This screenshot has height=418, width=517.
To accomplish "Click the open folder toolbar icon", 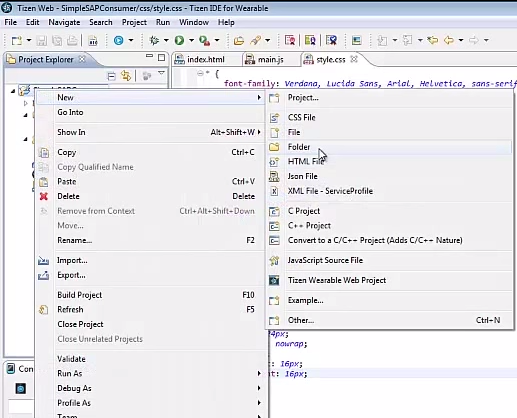I will (239, 41).
